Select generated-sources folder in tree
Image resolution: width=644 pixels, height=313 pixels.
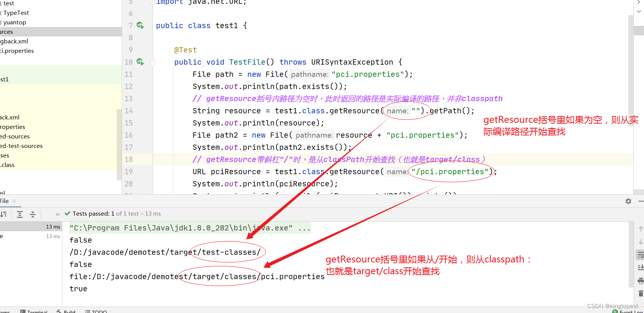15,136
